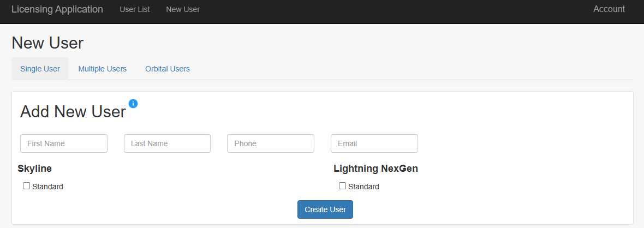The image size is (644, 228).
Task: Click into the Last Name field
Action: 167,143
